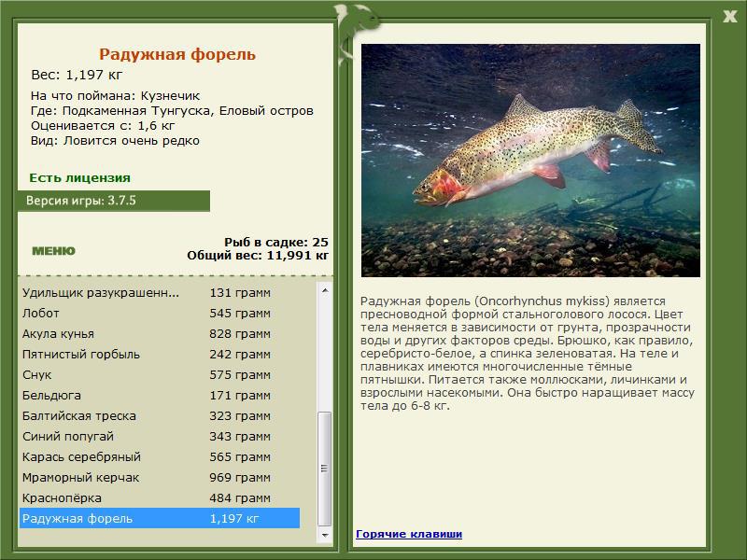Click the Рыб в садке: 25 text
This screenshot has height=560, width=747.
click(276, 242)
